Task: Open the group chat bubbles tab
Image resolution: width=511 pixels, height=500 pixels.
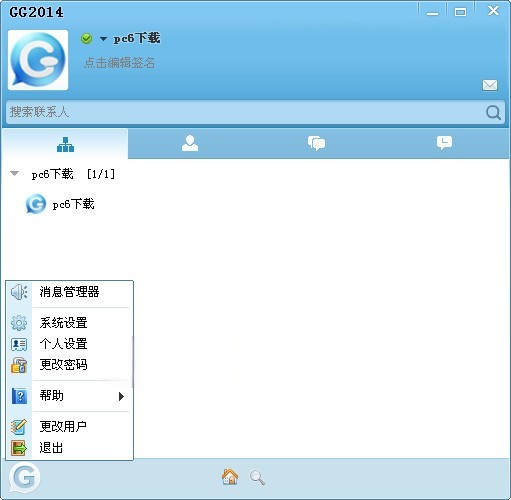Action: pyautogui.click(x=316, y=143)
